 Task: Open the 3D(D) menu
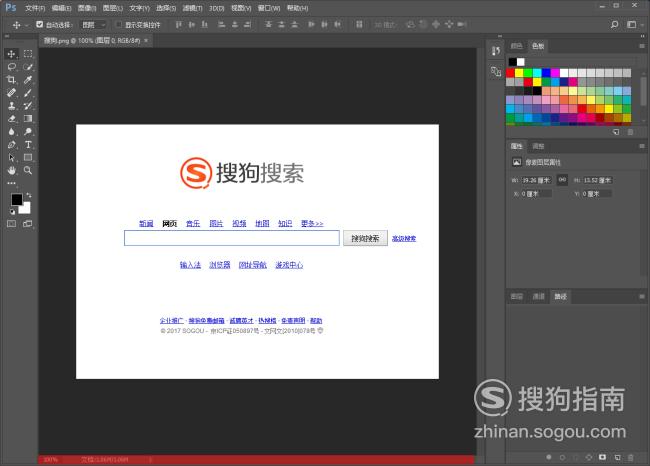pos(217,8)
